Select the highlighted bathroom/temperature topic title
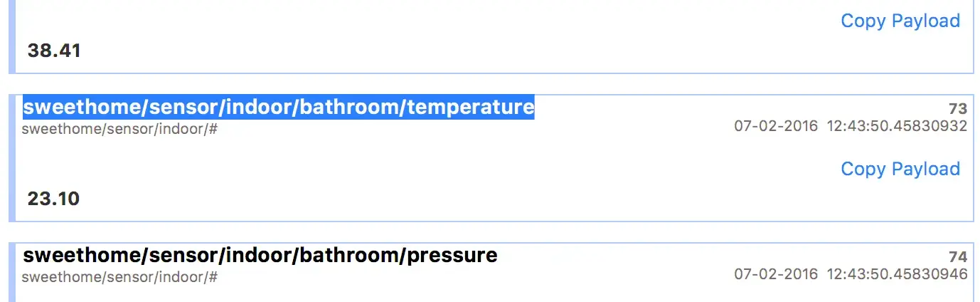Screen dimensions: 980x302 click(x=278, y=108)
